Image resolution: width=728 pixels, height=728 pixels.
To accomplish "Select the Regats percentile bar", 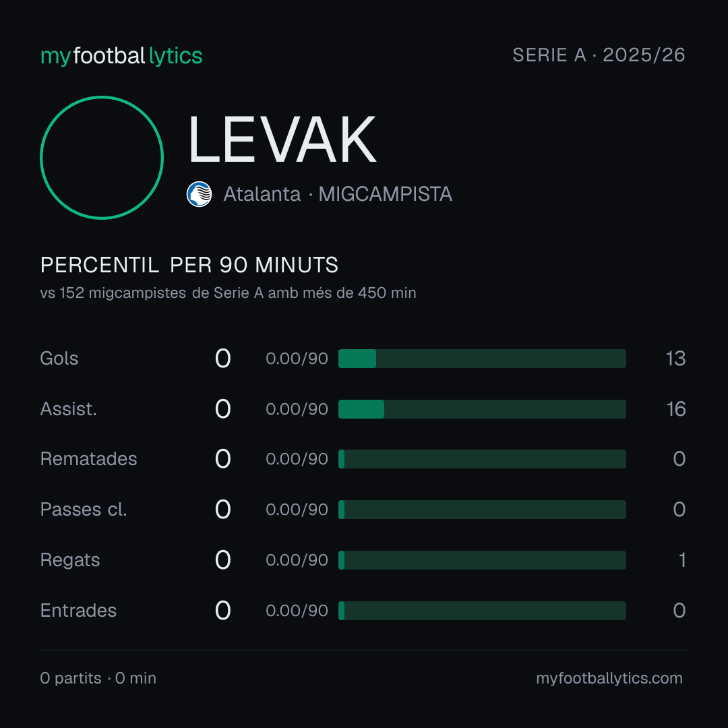I will (482, 560).
